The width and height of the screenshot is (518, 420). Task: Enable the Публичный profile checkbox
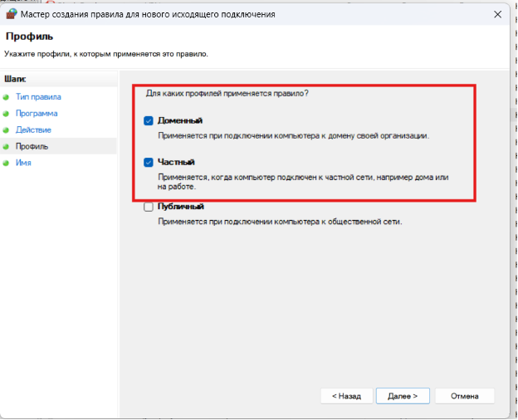tap(149, 207)
